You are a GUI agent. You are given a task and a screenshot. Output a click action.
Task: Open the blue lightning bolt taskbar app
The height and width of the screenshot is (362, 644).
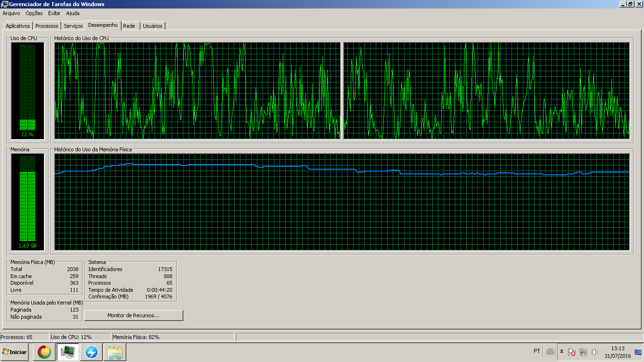(x=91, y=352)
